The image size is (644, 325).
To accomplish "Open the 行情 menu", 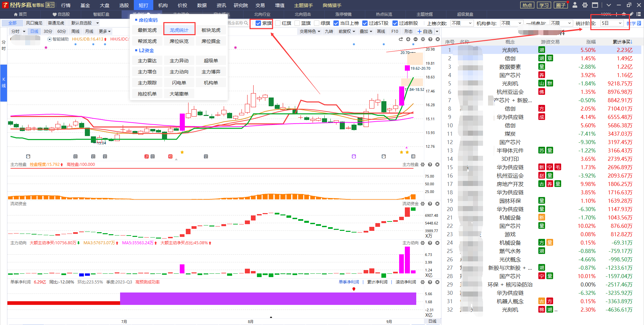I will point(66,5).
